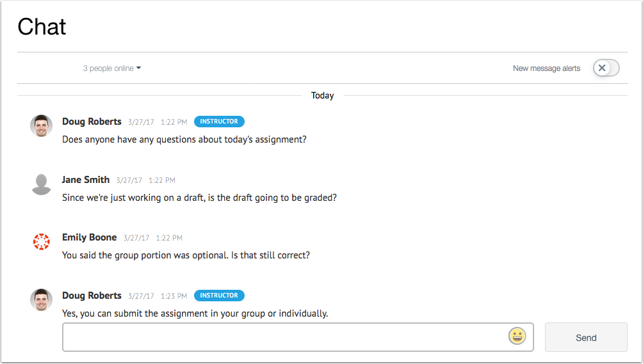Click Jane Smith's draft grading question
Screen dimensions: 643x364
tap(199, 198)
